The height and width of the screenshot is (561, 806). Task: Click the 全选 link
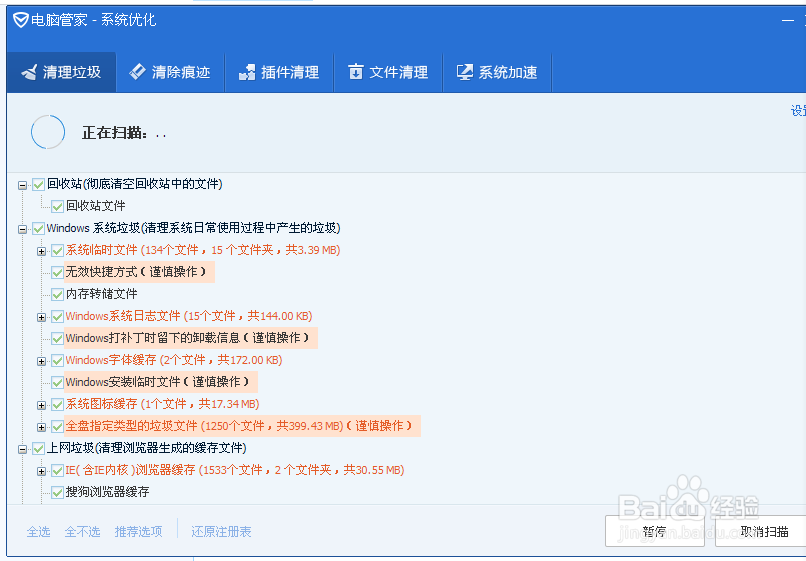[39, 531]
